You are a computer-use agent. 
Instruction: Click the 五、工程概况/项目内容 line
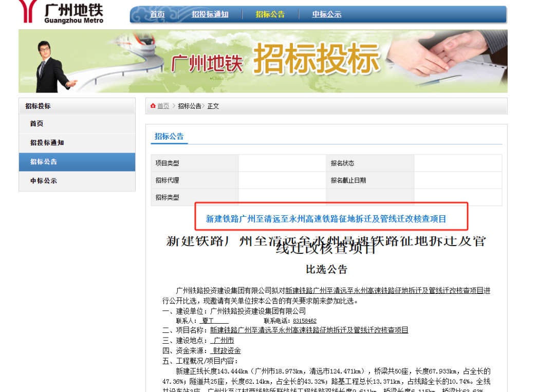[x=200, y=361]
